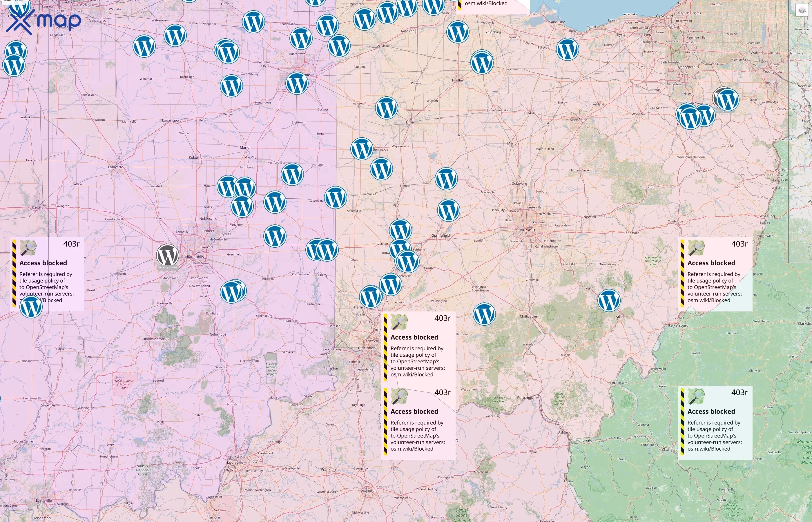Open WordPress marker north of Greenfield
The height and width of the screenshot is (522, 812).
(x=275, y=236)
